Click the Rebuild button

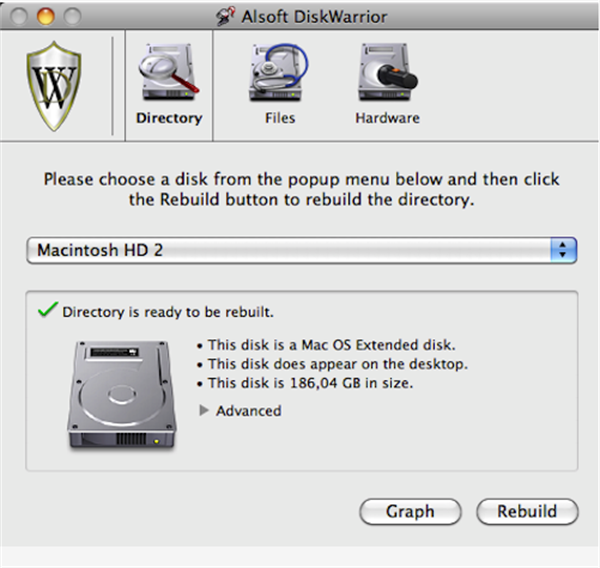(527, 511)
